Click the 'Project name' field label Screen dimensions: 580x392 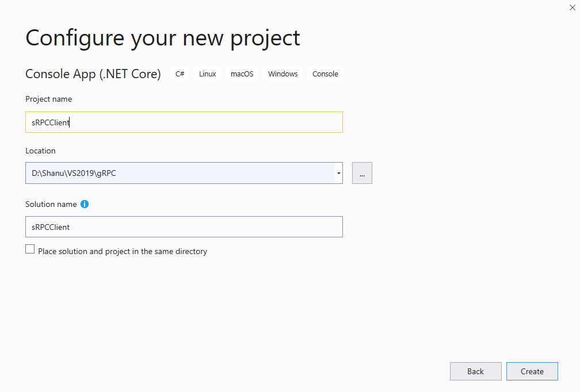pos(49,99)
